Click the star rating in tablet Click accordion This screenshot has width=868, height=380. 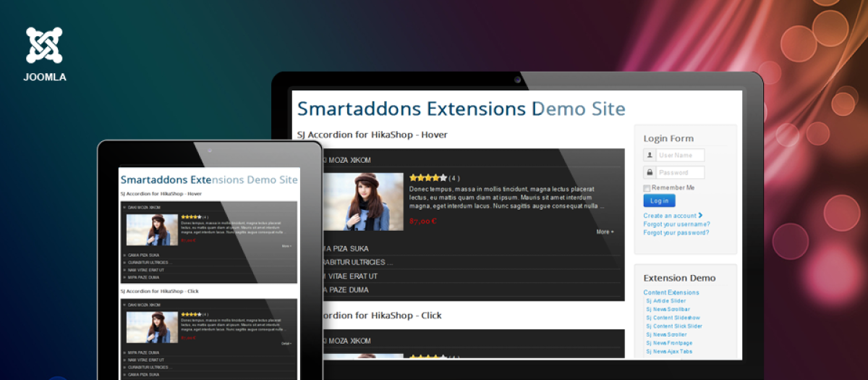[190, 314]
